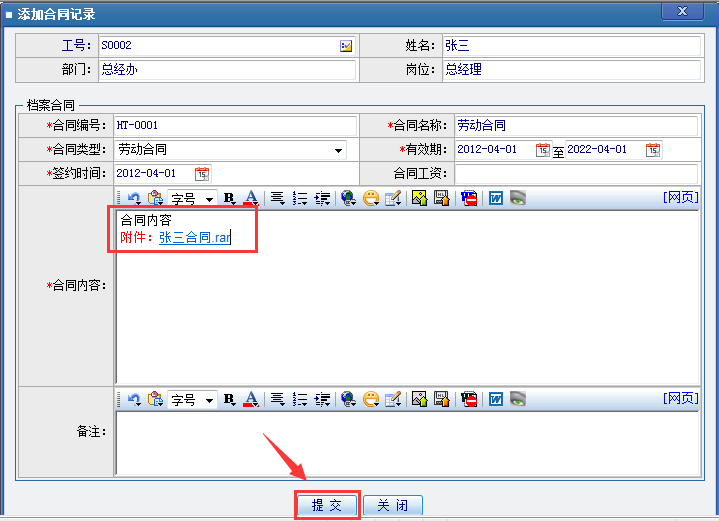Image resolution: width=719 pixels, height=521 pixels.
Task: Switch contract content editor to [网页] mode
Action: coord(680,197)
